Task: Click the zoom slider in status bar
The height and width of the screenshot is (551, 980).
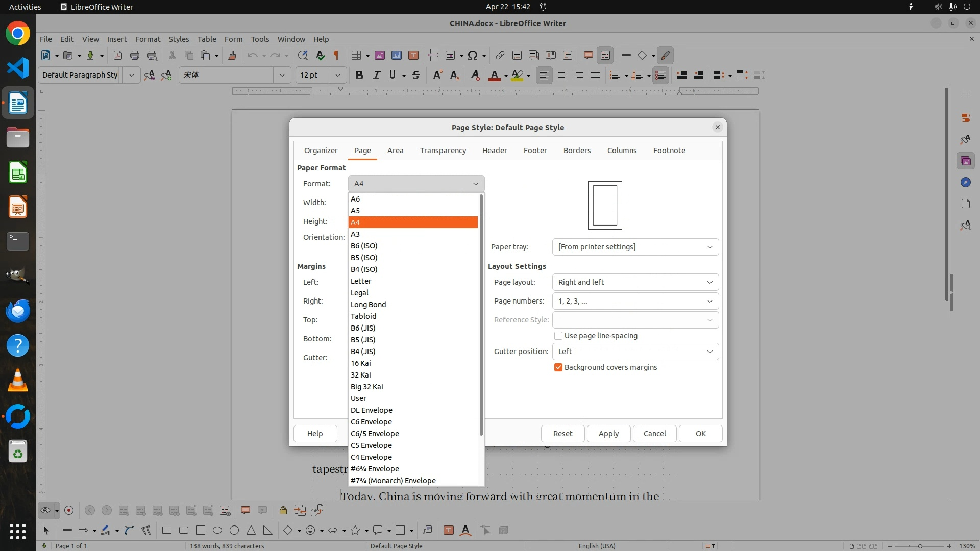Action: coord(920,546)
